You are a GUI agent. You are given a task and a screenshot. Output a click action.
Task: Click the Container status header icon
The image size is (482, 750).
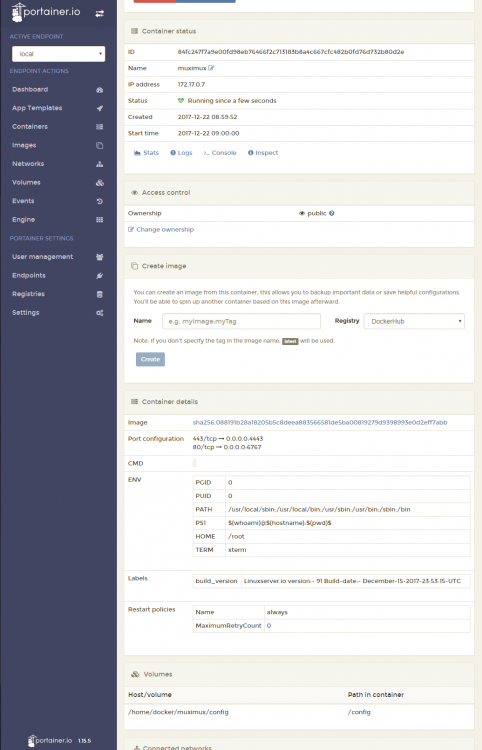(134, 31)
